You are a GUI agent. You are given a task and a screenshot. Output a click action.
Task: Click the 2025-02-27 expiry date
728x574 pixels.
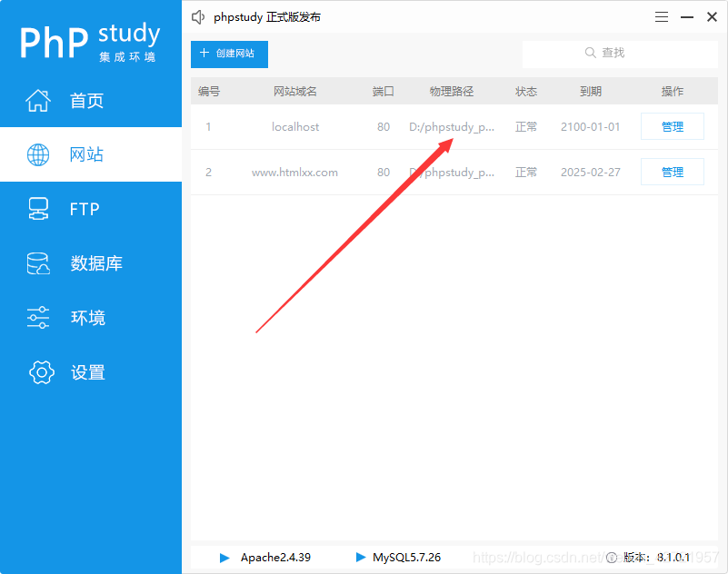pos(590,173)
